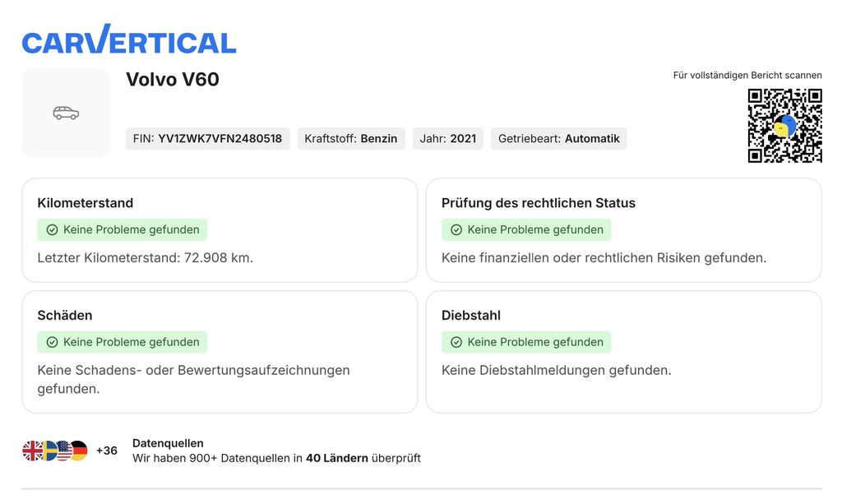Click the Jahr: 2021 badge
This screenshot has height=504, width=842.
447,139
